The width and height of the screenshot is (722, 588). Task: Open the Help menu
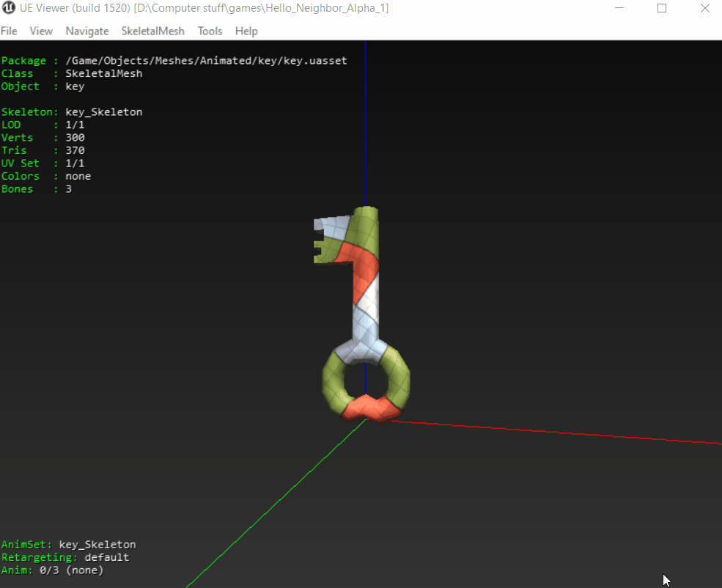[246, 31]
